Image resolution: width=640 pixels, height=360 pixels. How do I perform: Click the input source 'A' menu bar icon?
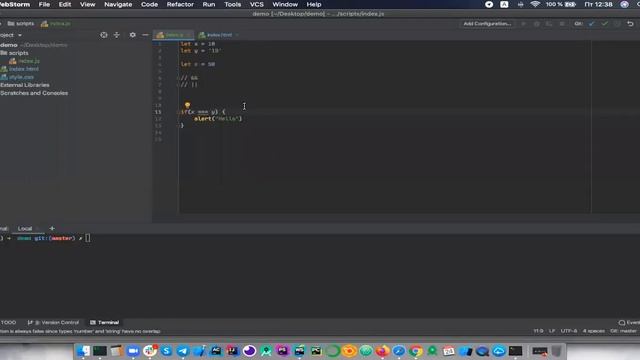tap(504, 4)
